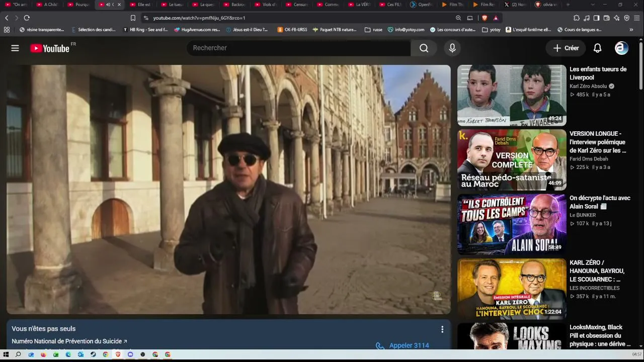Viewport: 644px width, 362px height.
Task: Open the LooksMaxing video thumbnail
Action: [x=512, y=336]
